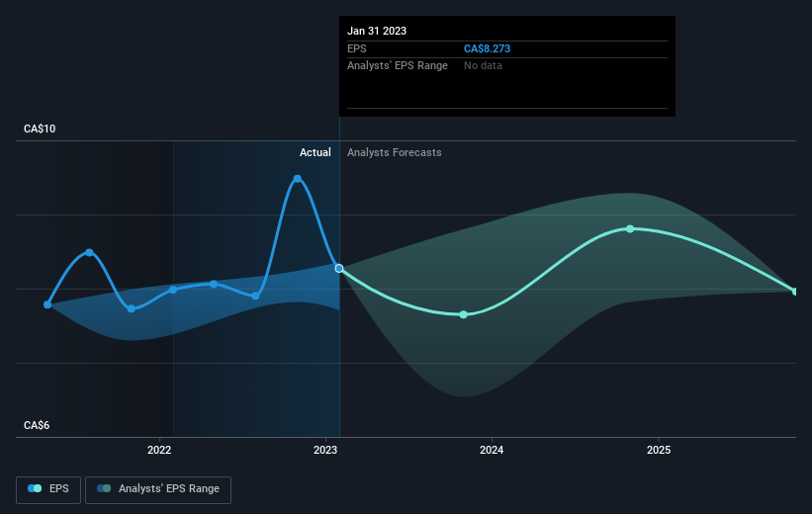Click the 2023 x-axis label
Screen dimensions: 812x514
tap(325, 450)
